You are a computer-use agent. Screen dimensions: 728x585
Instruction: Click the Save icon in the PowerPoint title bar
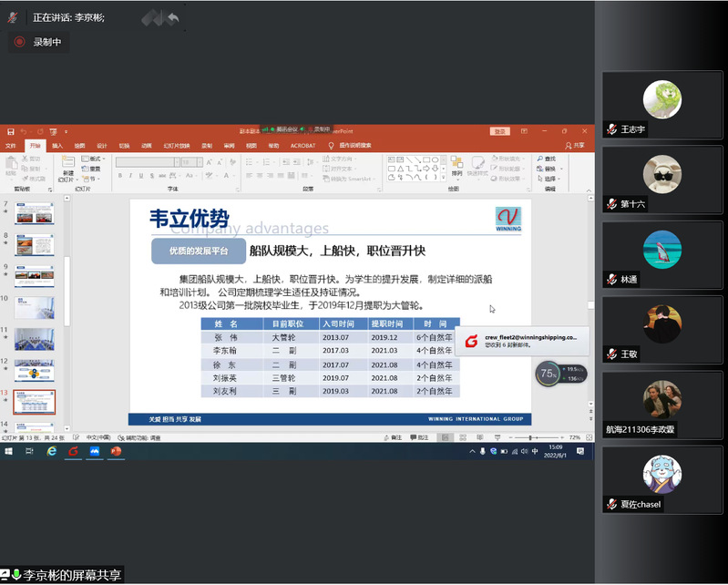(x=10, y=132)
